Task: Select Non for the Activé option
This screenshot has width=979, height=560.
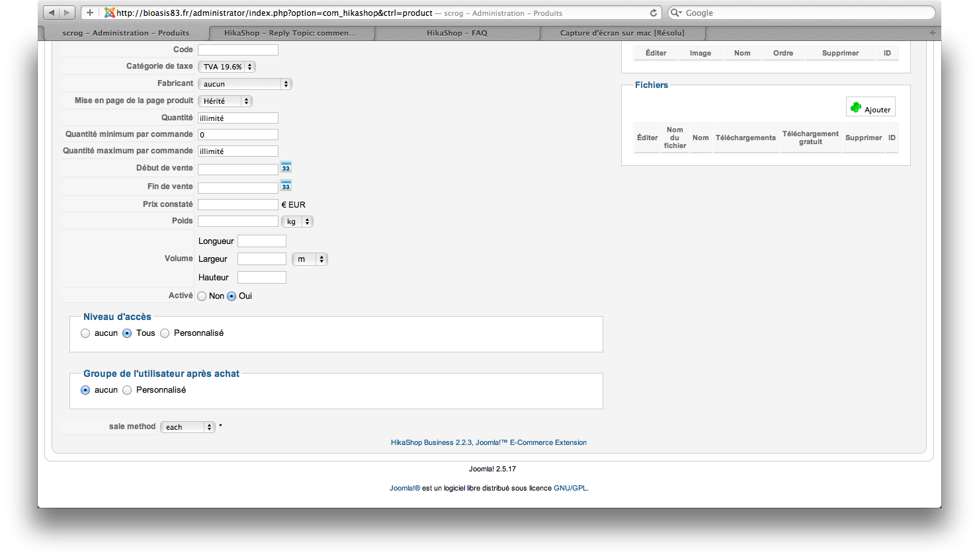Action: (x=202, y=296)
